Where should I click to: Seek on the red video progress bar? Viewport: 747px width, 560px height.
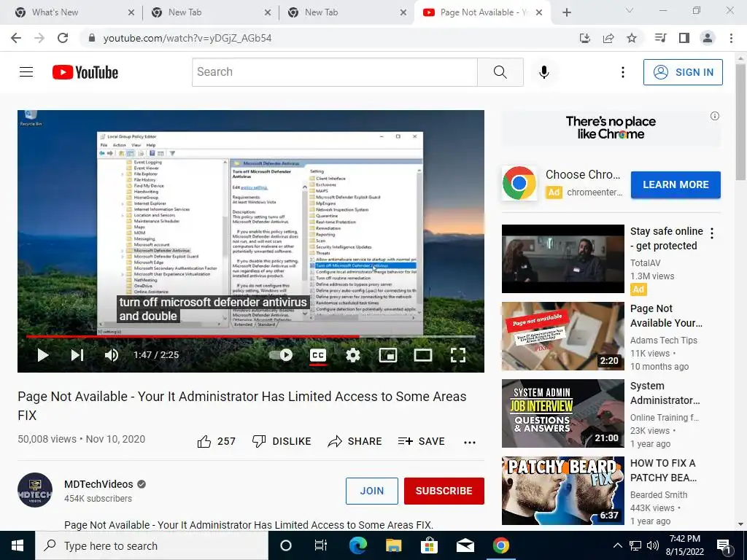(x=251, y=336)
